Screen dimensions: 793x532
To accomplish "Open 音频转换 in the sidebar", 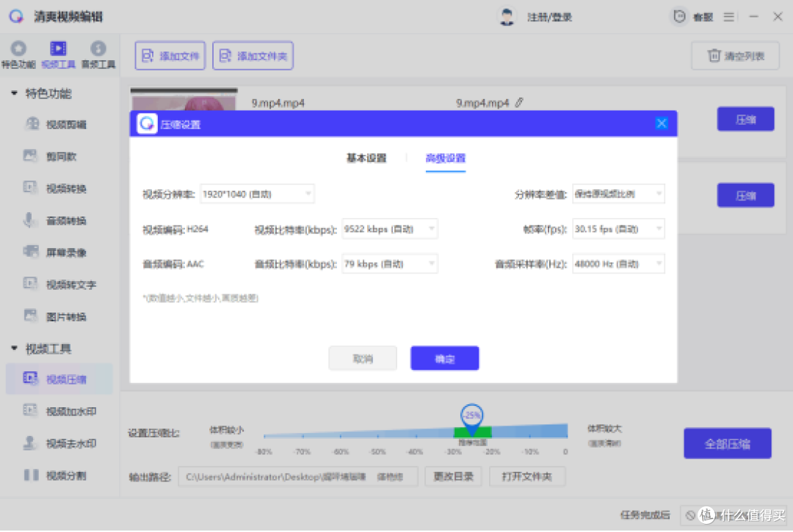I will click(x=56, y=221).
